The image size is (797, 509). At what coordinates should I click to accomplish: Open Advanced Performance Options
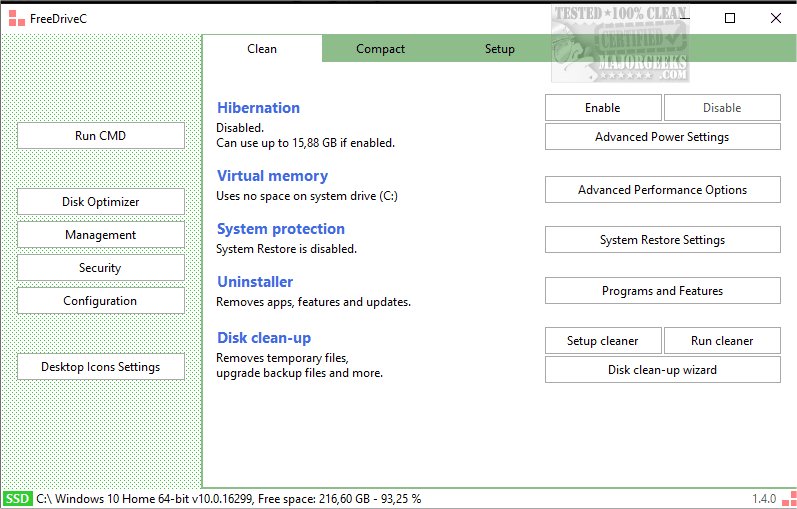click(662, 190)
